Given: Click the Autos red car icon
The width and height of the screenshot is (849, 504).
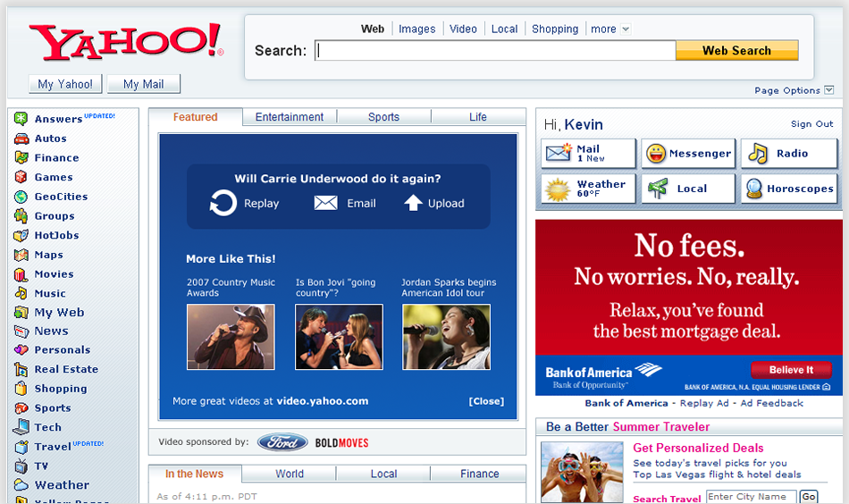Looking at the screenshot, I should tap(21, 138).
